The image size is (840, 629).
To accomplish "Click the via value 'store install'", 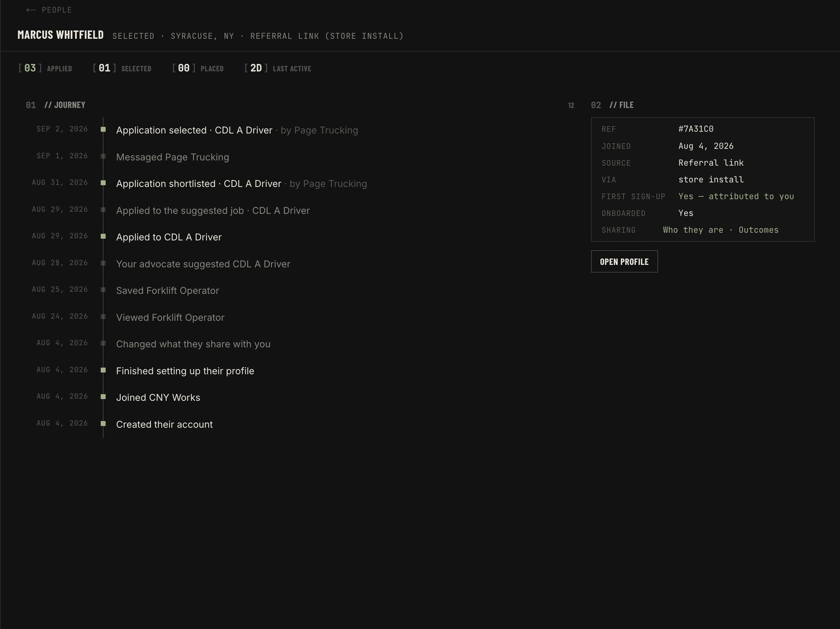I will [x=711, y=179].
